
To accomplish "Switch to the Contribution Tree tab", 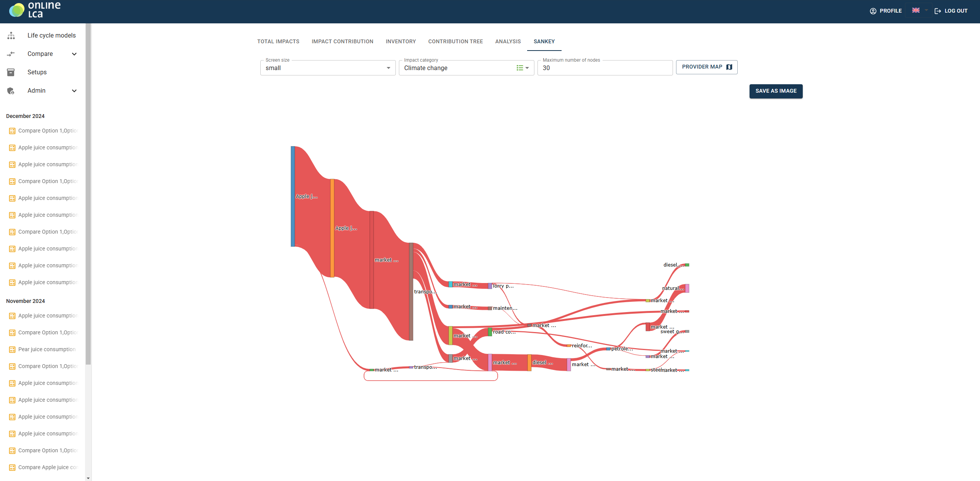I will (455, 41).
